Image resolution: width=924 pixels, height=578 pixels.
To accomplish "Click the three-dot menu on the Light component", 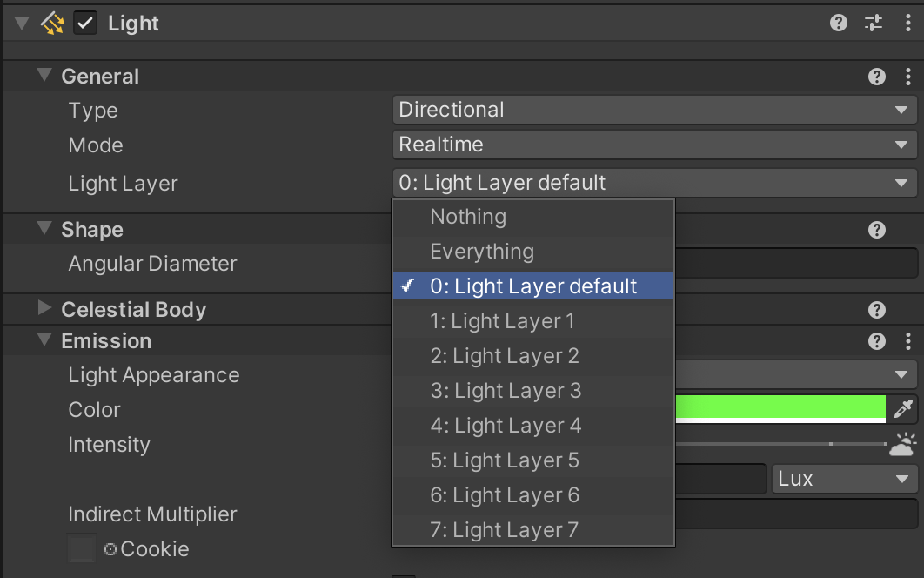I will point(907,23).
